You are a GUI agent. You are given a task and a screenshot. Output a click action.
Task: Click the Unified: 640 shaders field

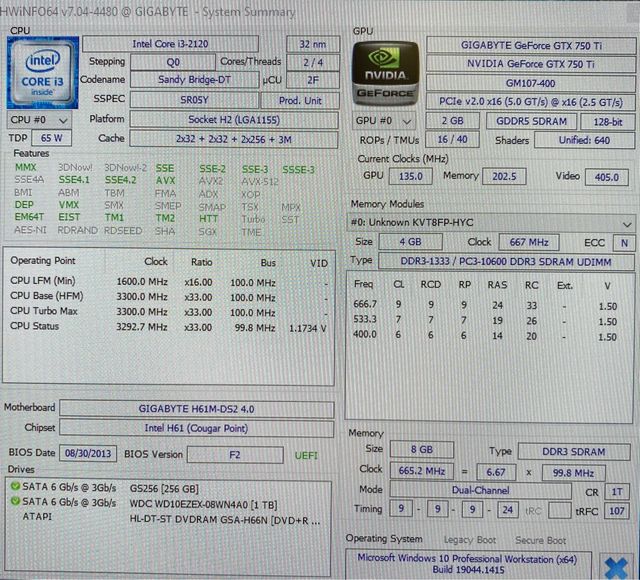click(x=584, y=140)
